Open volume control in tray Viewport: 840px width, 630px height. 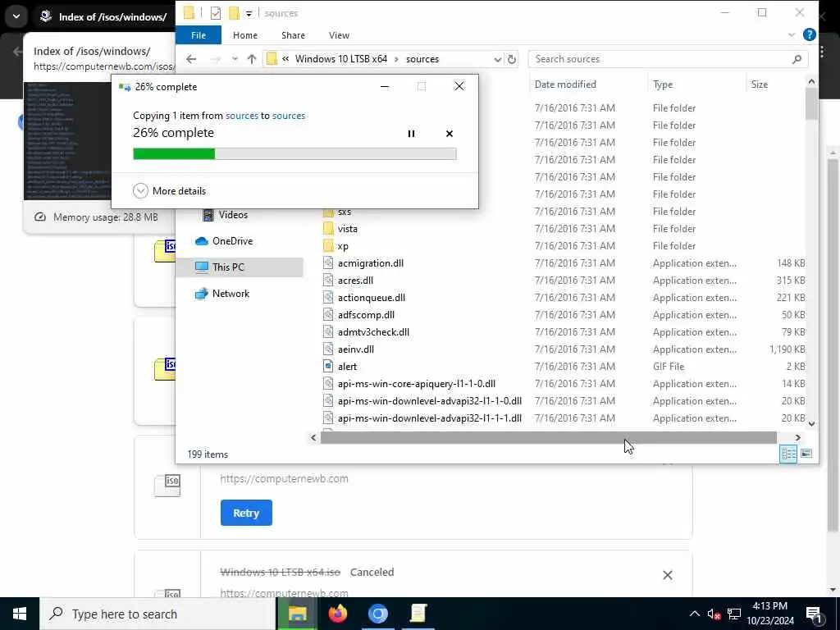click(x=714, y=614)
